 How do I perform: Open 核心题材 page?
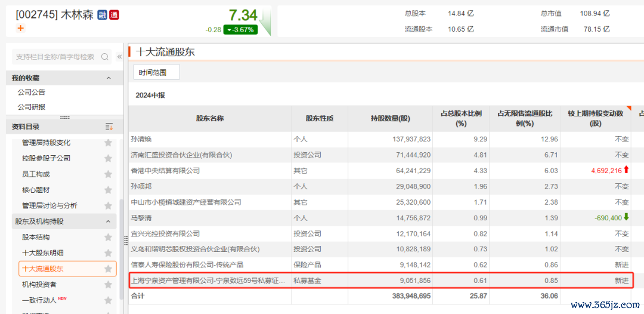[36, 190]
